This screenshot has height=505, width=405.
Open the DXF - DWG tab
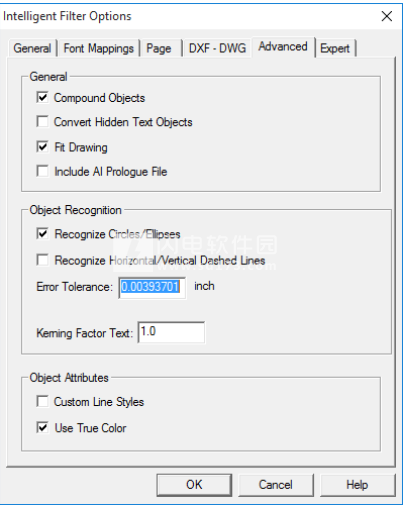pyautogui.click(x=217, y=48)
